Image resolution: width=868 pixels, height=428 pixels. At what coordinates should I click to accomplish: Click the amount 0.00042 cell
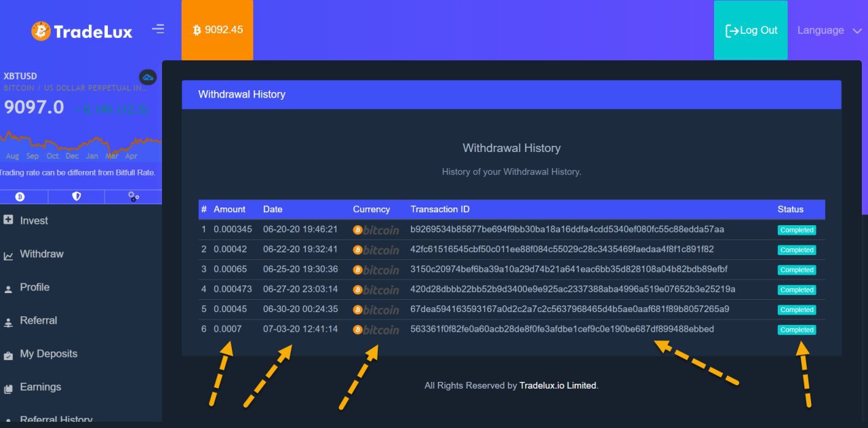pyautogui.click(x=230, y=249)
